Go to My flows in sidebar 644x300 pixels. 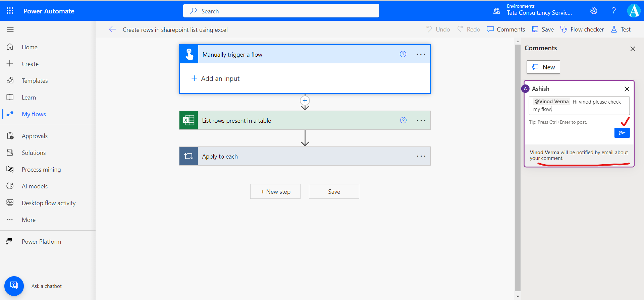tap(34, 114)
